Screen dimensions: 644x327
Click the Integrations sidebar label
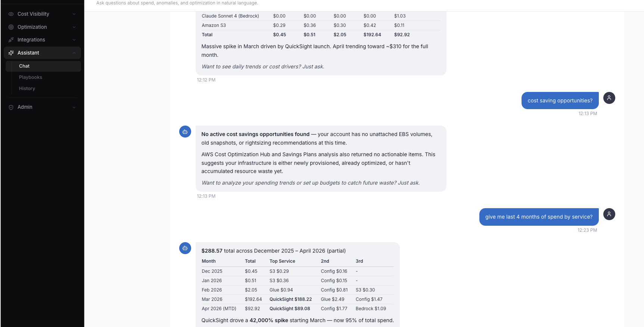click(x=32, y=40)
